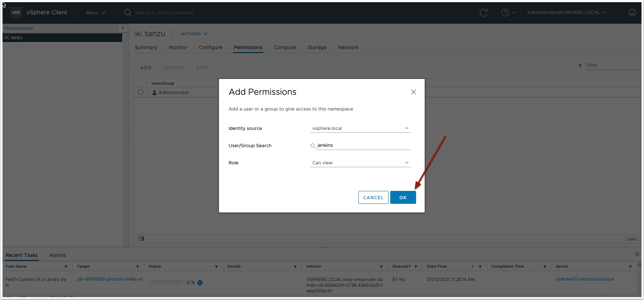Click the ADD permissions button

coord(146,68)
